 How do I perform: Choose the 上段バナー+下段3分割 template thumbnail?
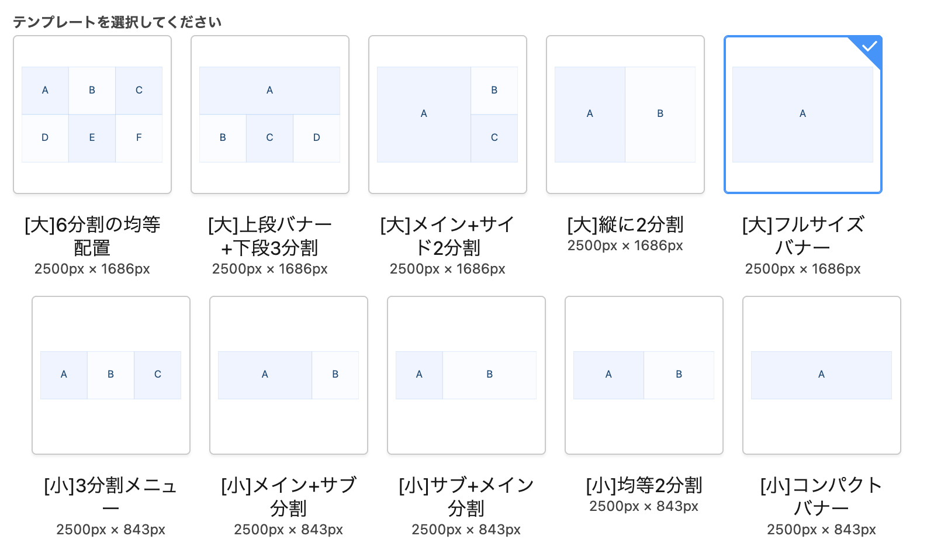click(x=270, y=115)
